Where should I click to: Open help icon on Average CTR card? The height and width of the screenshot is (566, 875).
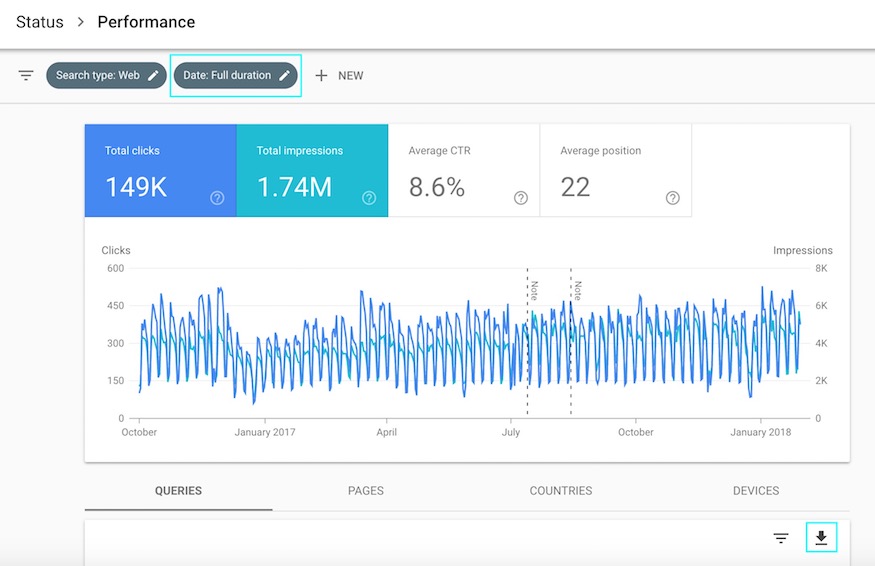[521, 198]
